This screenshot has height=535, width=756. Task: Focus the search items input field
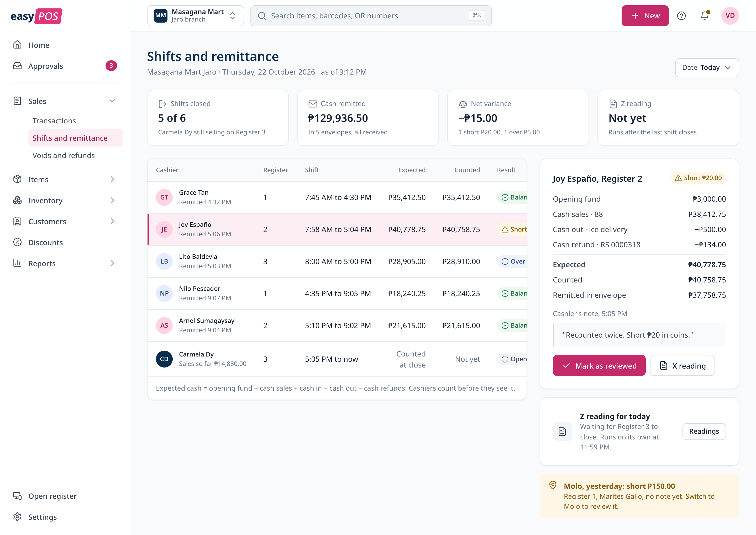(371, 16)
